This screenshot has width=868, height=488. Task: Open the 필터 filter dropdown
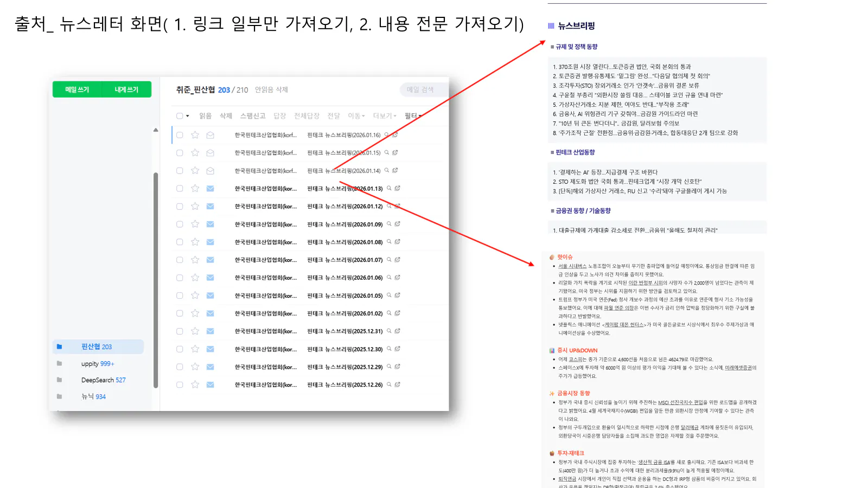pyautogui.click(x=411, y=116)
